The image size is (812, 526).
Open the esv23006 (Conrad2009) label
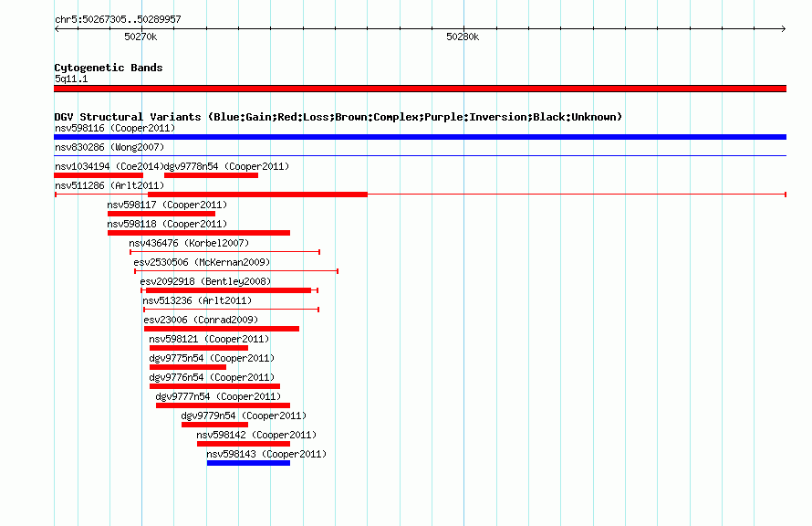point(201,320)
